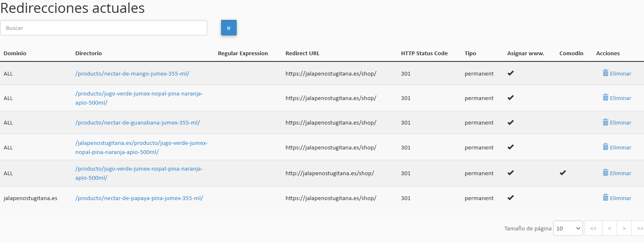The height and width of the screenshot is (242, 644).
Task: Jump to last page with >>
Action: click(638, 228)
